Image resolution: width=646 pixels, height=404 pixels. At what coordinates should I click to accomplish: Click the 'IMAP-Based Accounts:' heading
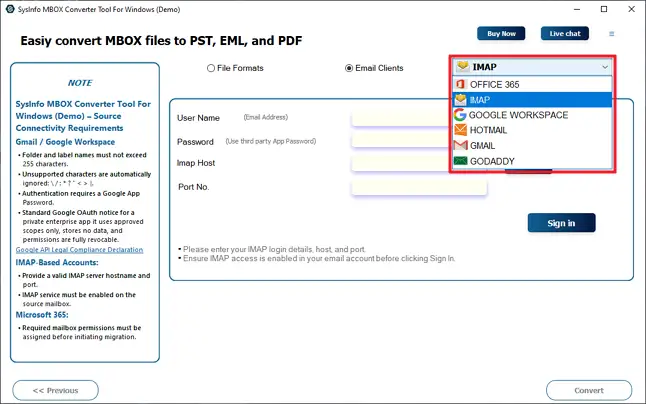57,262
